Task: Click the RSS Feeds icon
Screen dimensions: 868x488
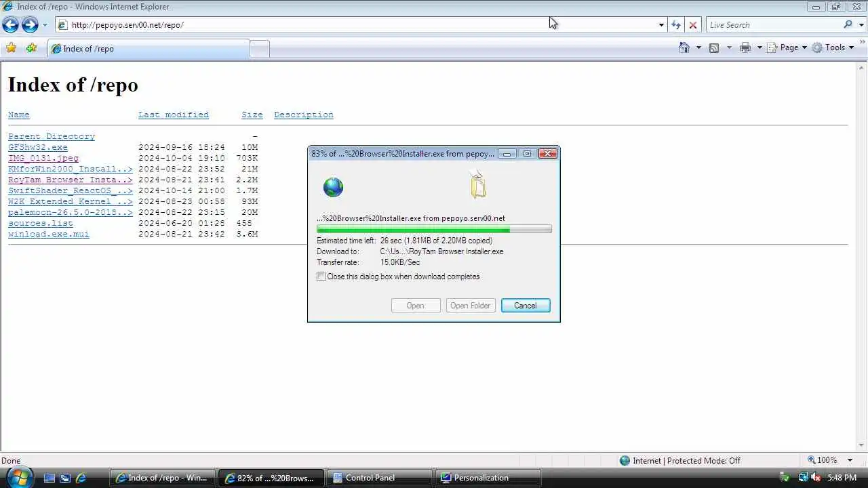Action: tap(714, 47)
